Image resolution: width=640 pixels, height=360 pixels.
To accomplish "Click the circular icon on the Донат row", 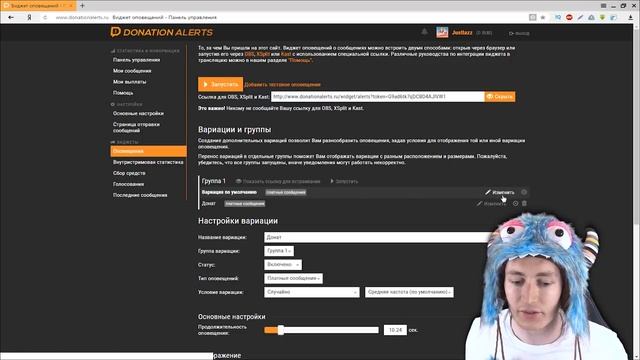I will [516, 204].
